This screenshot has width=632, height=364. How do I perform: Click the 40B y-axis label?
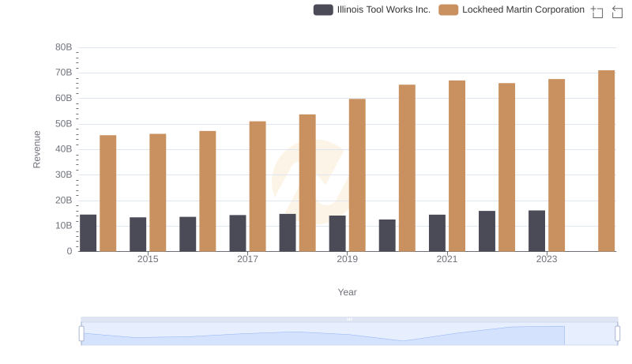coord(64,149)
